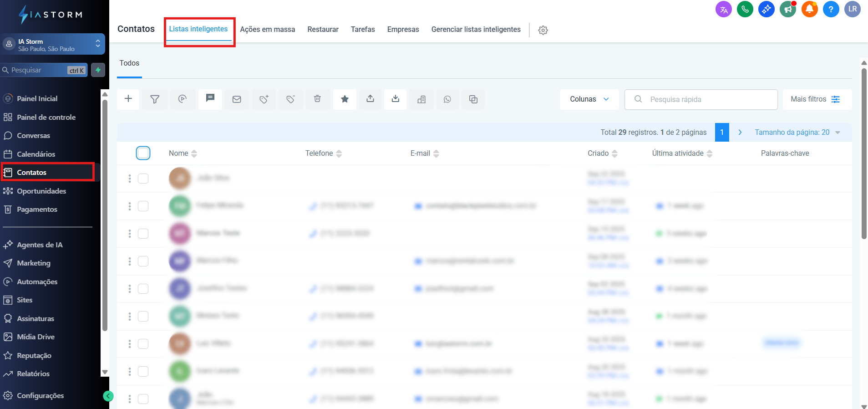Screen dimensions: 868x409
Task: Click the plus icon to add contact
Action: [128, 99]
